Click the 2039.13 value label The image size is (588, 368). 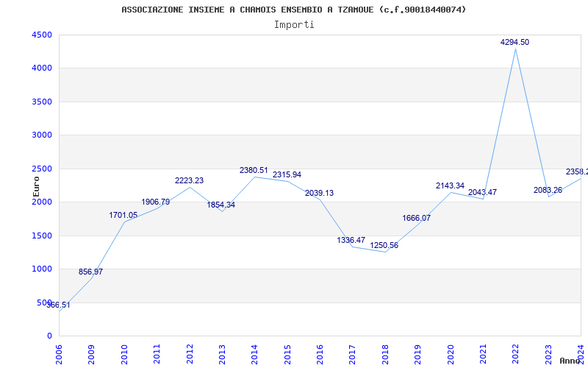coord(319,194)
